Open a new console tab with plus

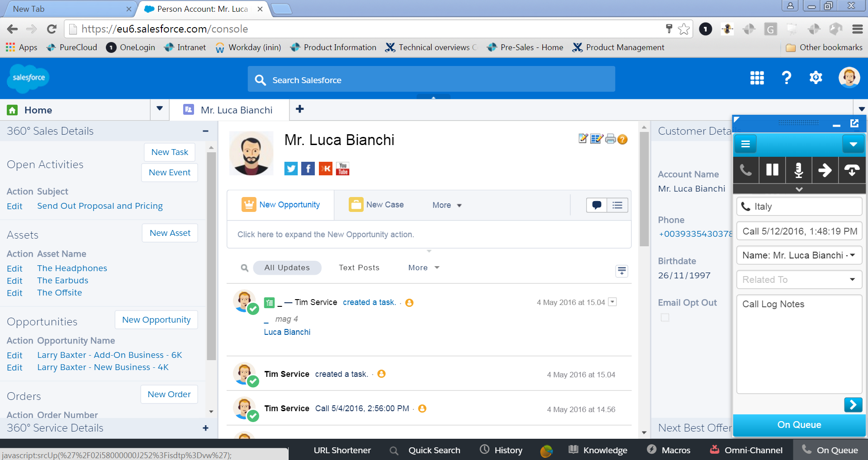point(299,109)
